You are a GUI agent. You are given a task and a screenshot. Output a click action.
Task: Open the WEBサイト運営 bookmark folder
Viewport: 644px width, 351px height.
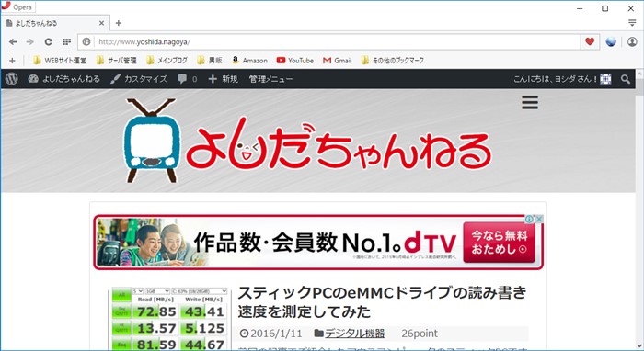pos(60,61)
